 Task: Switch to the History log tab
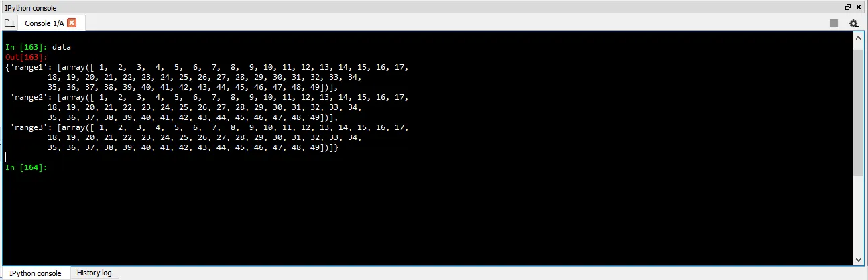pyautogui.click(x=94, y=273)
